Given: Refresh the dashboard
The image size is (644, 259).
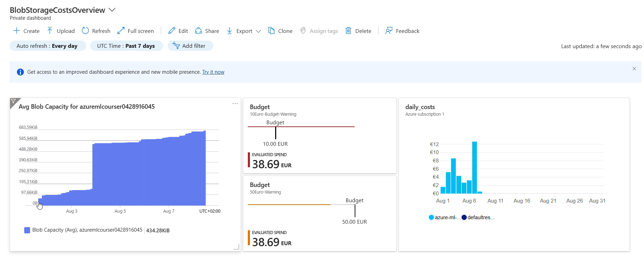Looking at the screenshot, I should [96, 31].
